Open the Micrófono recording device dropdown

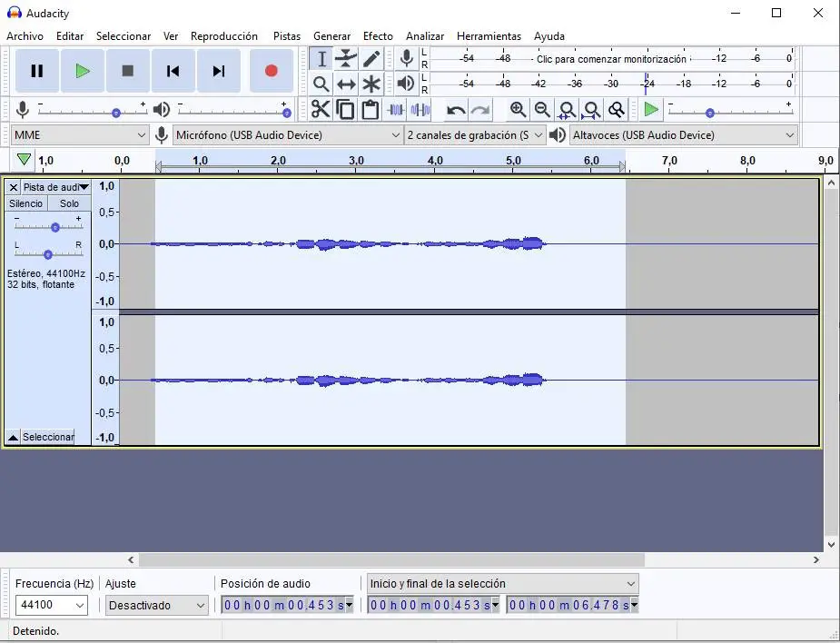click(x=288, y=135)
